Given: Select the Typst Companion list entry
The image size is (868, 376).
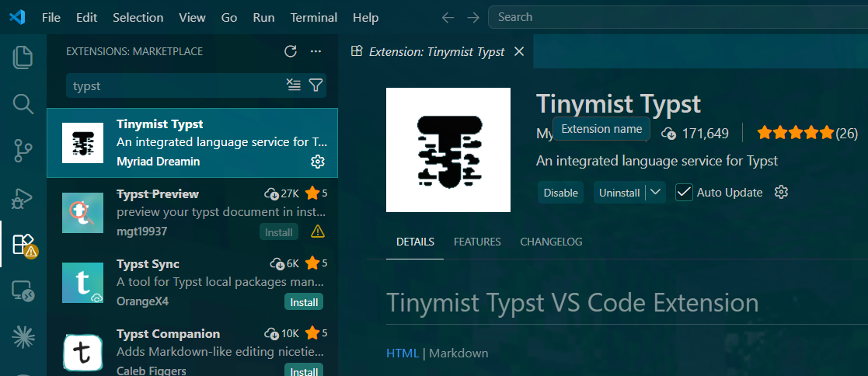Looking at the screenshot, I should [x=193, y=348].
